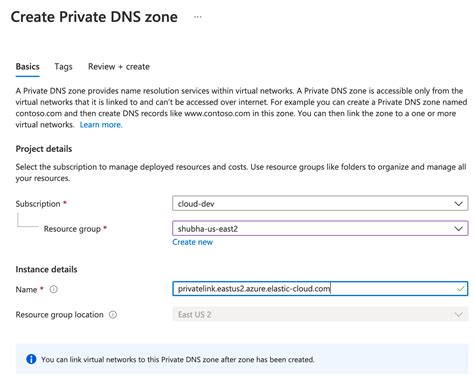Switch to the Tags tab
Viewport: 474px width, 375px height.
(63, 67)
